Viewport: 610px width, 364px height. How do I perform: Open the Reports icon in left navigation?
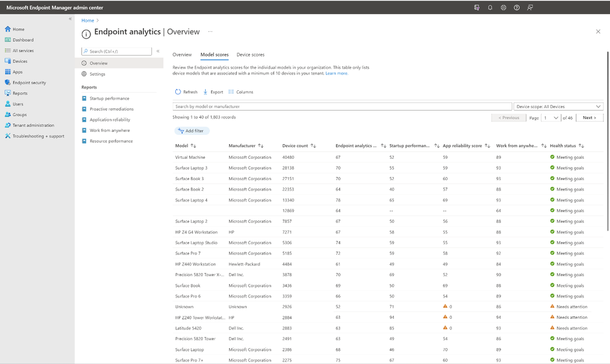8,93
